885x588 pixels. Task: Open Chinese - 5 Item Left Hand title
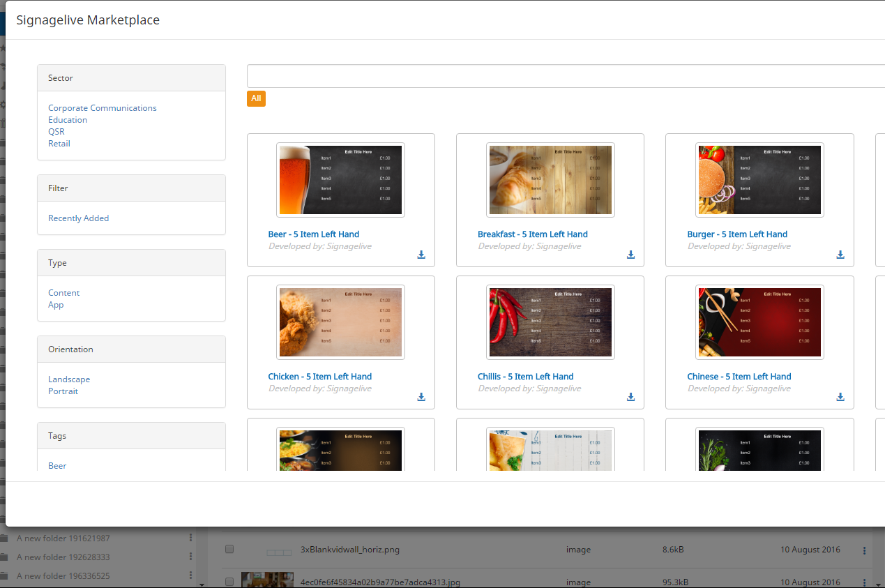[x=739, y=377]
